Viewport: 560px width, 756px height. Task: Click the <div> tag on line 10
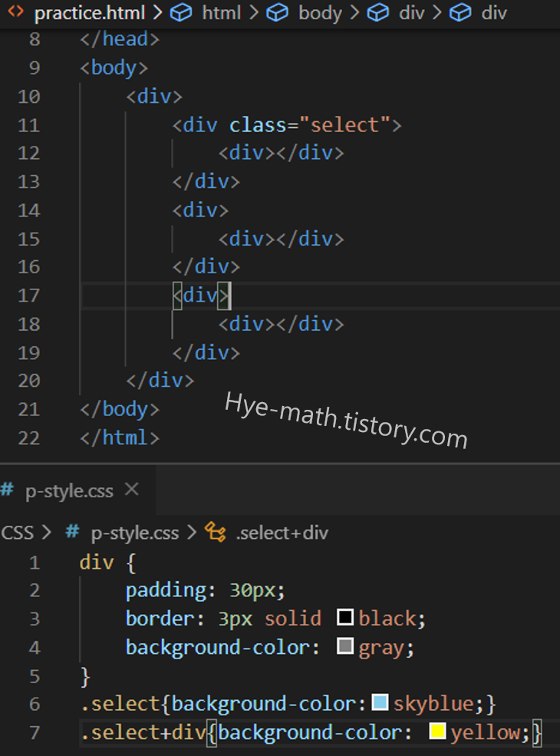[154, 97]
